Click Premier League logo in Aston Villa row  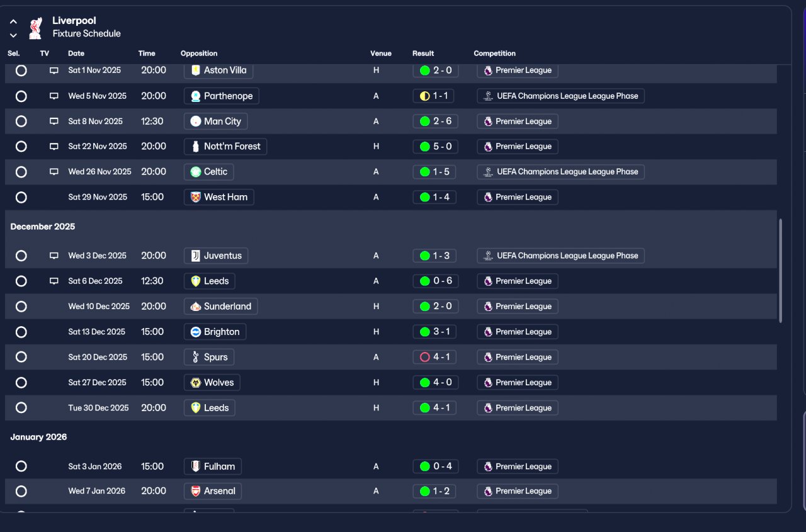coord(488,71)
